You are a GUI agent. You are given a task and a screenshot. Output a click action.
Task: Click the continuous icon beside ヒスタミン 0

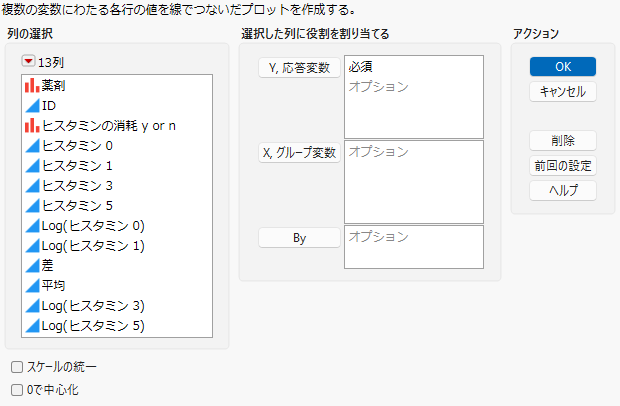[x=32, y=145]
